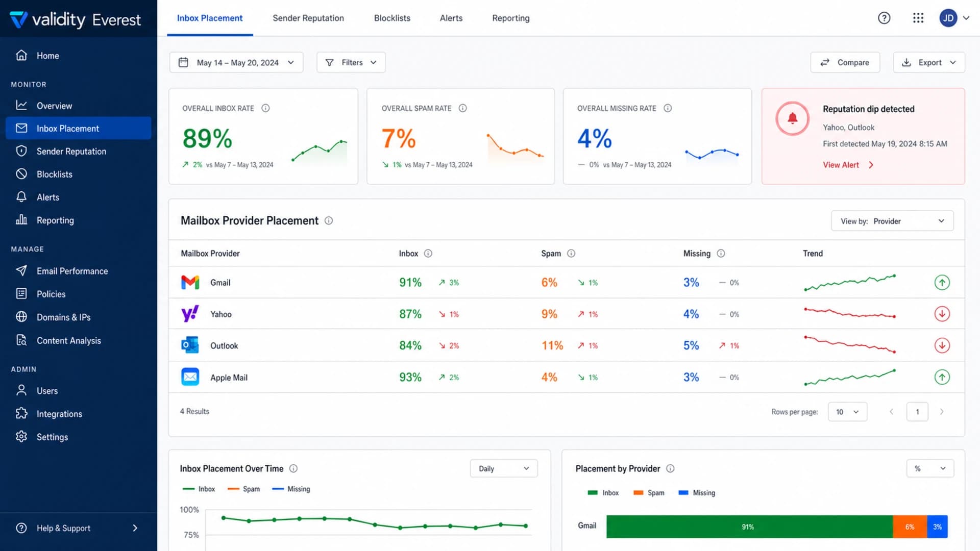This screenshot has width=980, height=551.
Task: Select the Inbox Placement top tab
Action: tap(210, 18)
